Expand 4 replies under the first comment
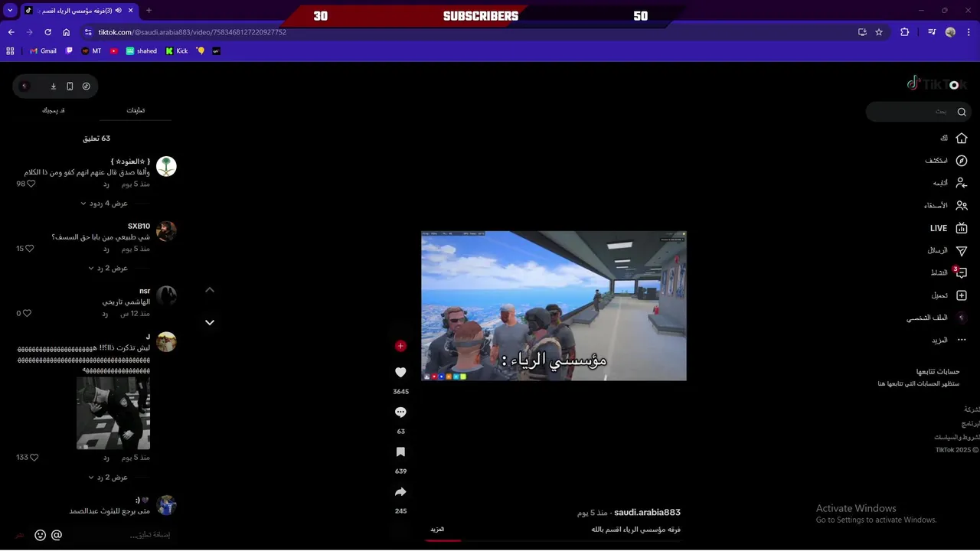This screenshot has height=551, width=980. click(x=104, y=204)
